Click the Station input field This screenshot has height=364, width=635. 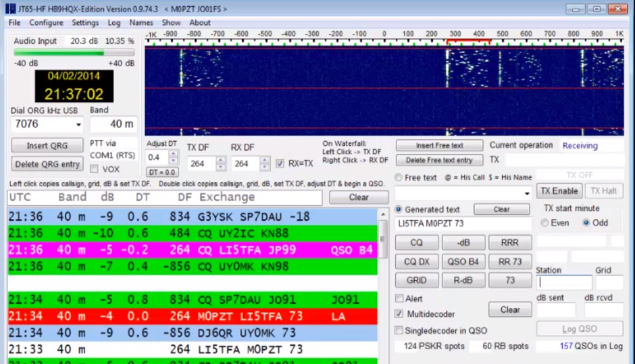pyautogui.click(x=564, y=282)
